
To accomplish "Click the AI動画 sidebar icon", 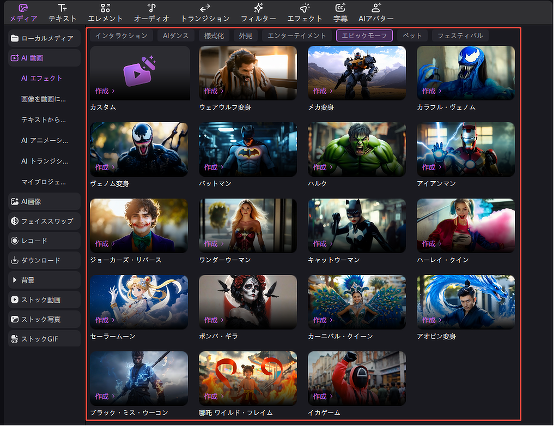I will click(x=14, y=58).
